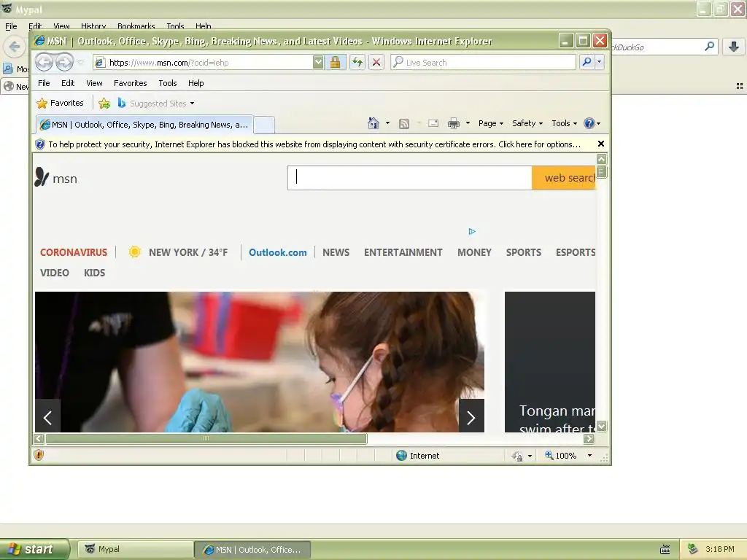Viewport: 747px width, 560px height.
Task: Click the Live Search input box
Action: tap(484, 63)
